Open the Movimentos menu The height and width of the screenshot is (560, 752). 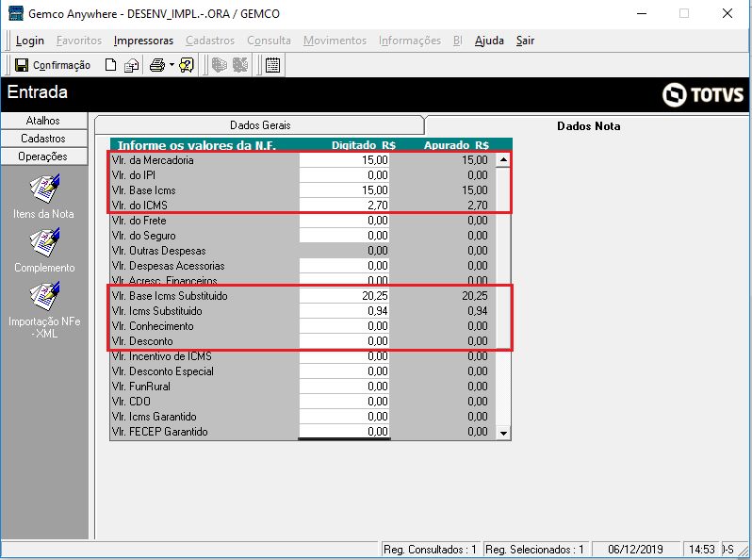pos(335,41)
